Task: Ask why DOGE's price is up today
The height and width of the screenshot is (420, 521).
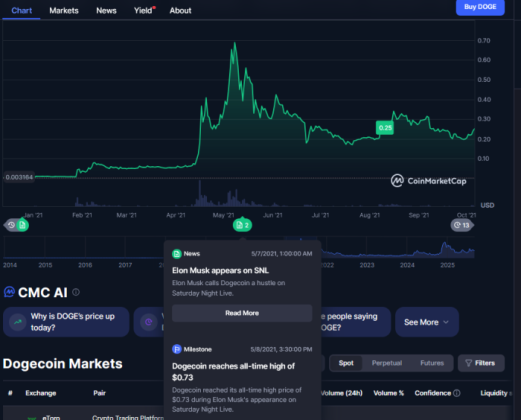Action: [66, 322]
